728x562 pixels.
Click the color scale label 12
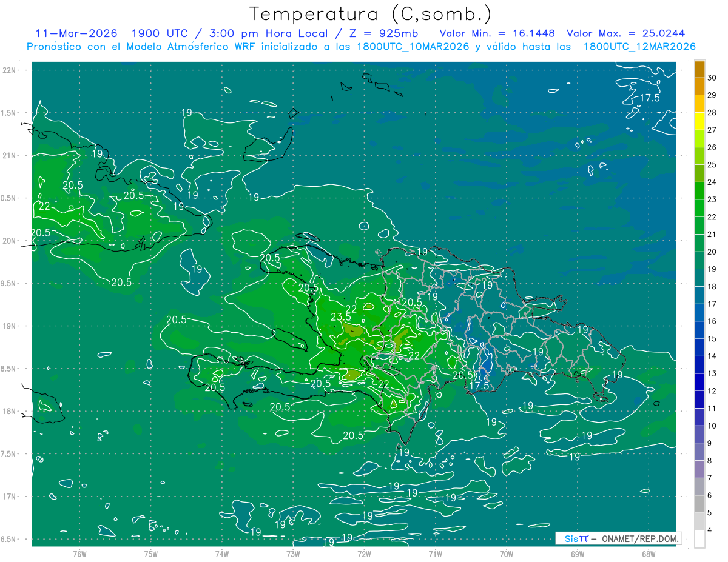pos(712,391)
